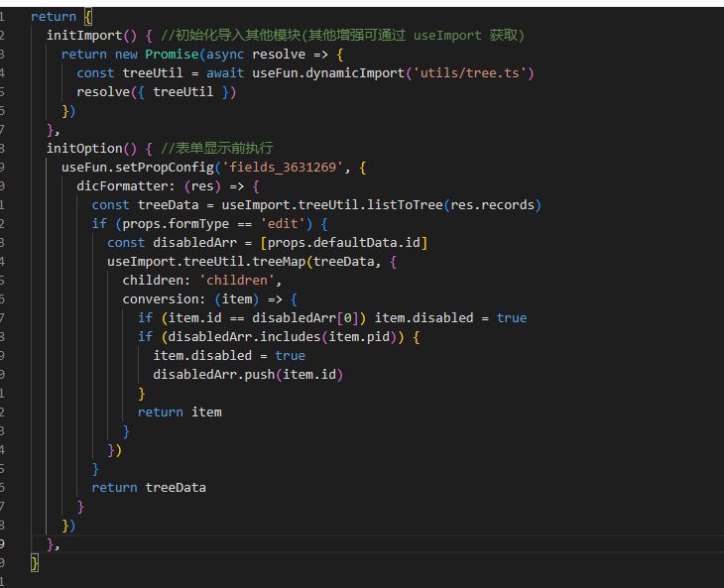Click the props.defaultData.id expression
Image resolution: width=724 pixels, height=588 pixels.
tap(340, 243)
